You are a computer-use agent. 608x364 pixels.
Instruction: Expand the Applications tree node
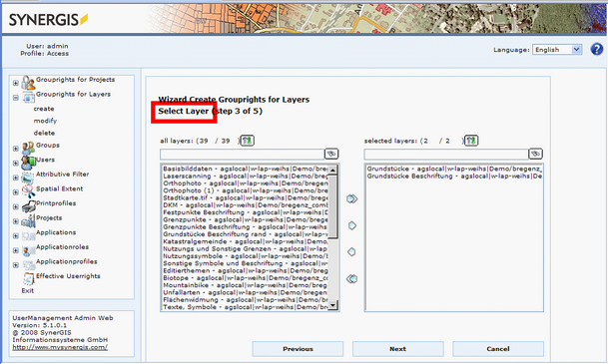tap(16, 235)
